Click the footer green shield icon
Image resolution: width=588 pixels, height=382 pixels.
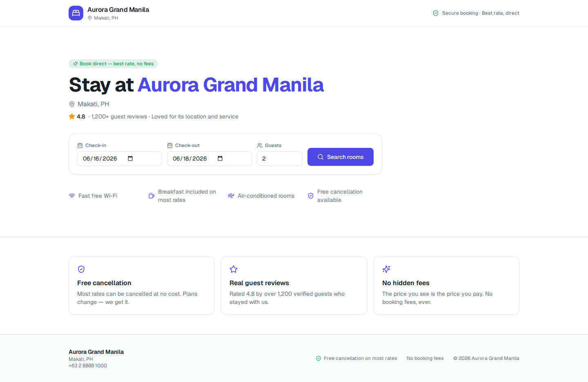click(x=318, y=358)
